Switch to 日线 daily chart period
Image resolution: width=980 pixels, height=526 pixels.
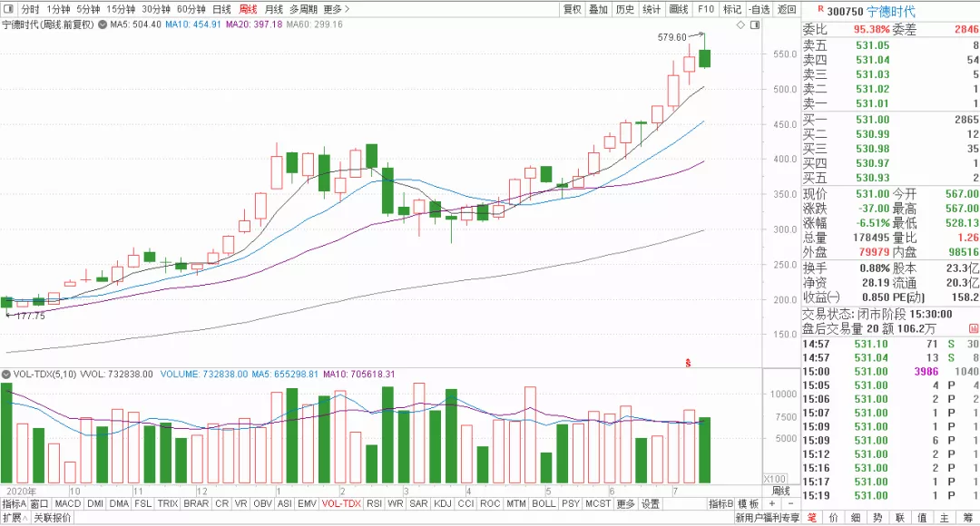[221, 9]
